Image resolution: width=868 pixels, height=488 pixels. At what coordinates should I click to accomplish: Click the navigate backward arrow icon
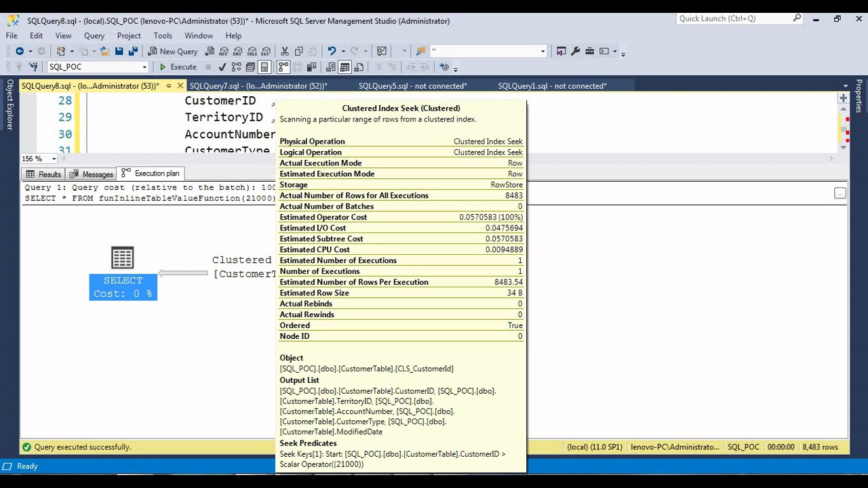[20, 51]
